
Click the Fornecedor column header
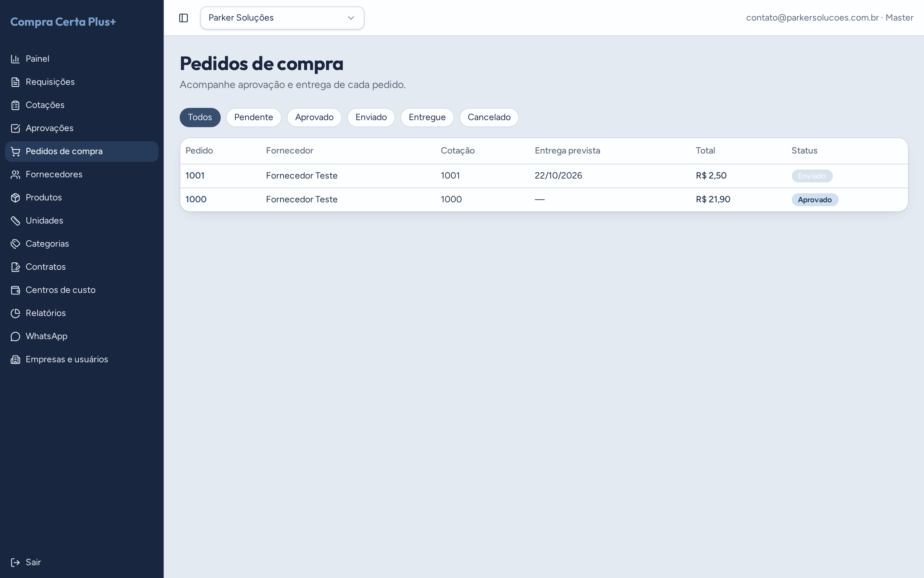pos(289,151)
